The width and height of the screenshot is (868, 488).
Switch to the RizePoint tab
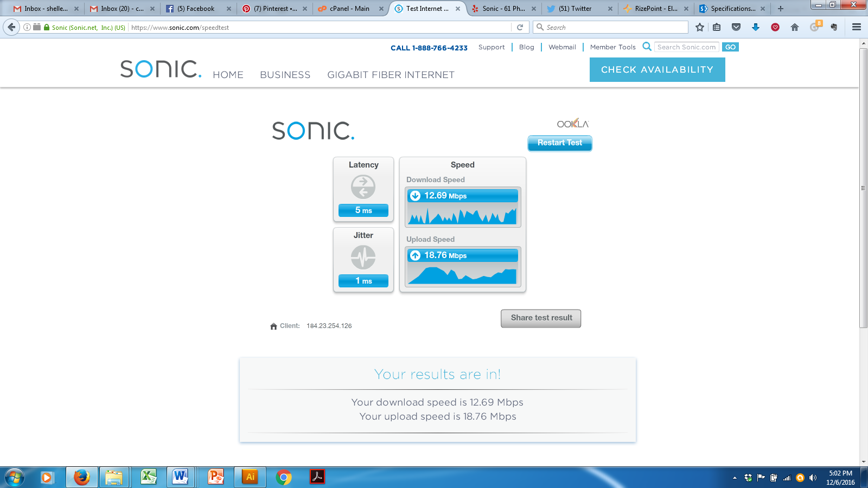tap(656, 9)
